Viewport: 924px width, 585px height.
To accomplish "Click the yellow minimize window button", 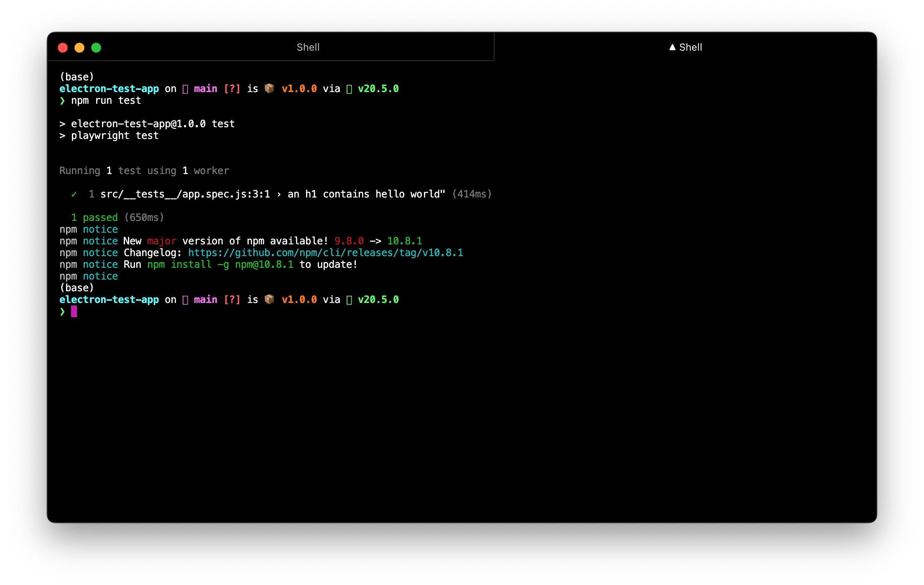I will point(79,48).
